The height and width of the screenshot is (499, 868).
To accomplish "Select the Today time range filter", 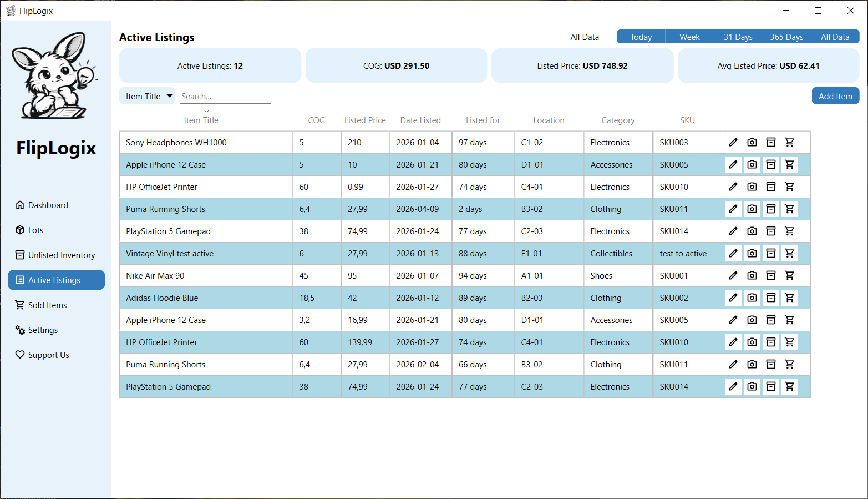I will 641,37.
